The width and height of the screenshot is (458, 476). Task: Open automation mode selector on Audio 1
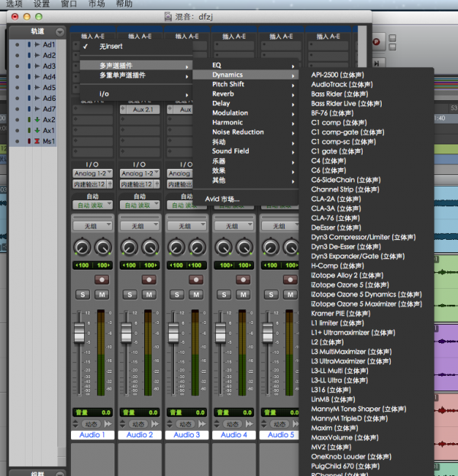(92, 206)
